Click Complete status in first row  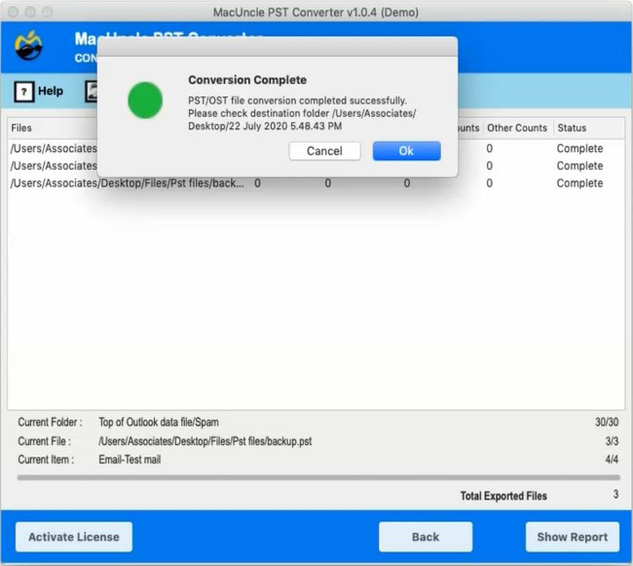[580, 149]
